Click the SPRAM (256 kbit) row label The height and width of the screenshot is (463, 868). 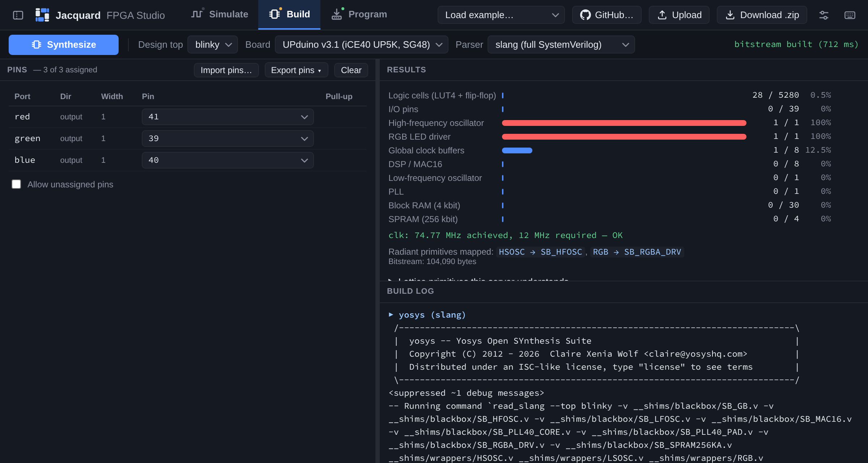click(x=423, y=219)
